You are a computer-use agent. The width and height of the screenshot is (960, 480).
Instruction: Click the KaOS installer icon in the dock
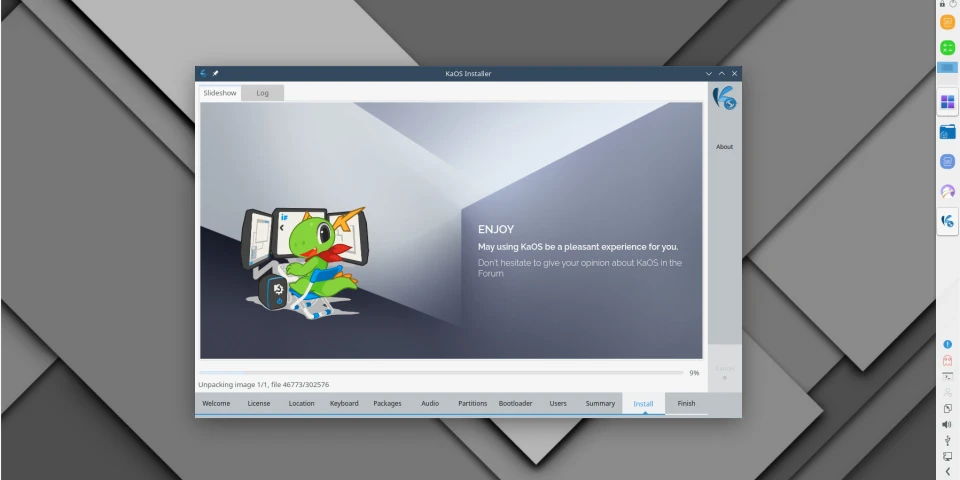pyautogui.click(x=947, y=220)
